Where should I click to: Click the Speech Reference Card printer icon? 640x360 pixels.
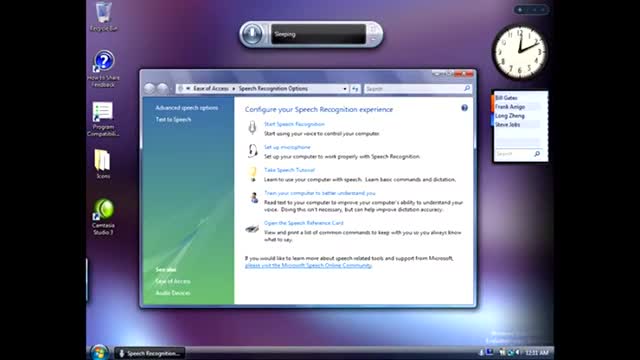tap(252, 228)
